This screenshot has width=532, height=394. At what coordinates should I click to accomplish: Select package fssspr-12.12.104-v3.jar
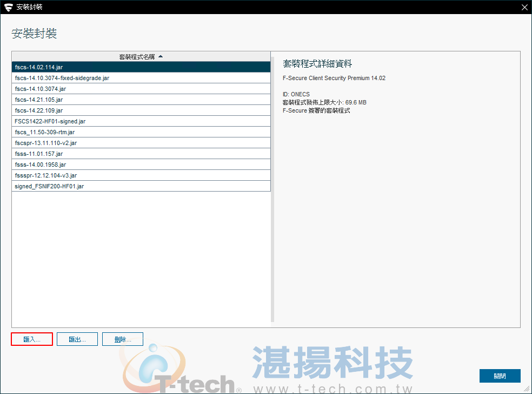click(141, 176)
